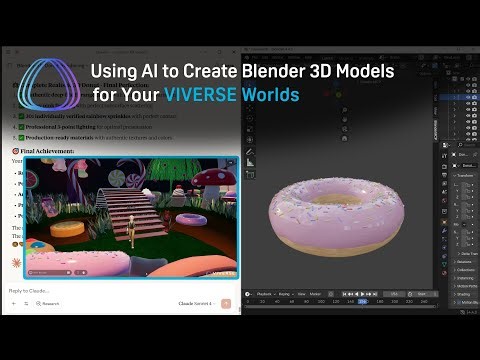Viewport: 480px width, 360px height.
Task: Open the Scene properties tab
Action: 444,192
